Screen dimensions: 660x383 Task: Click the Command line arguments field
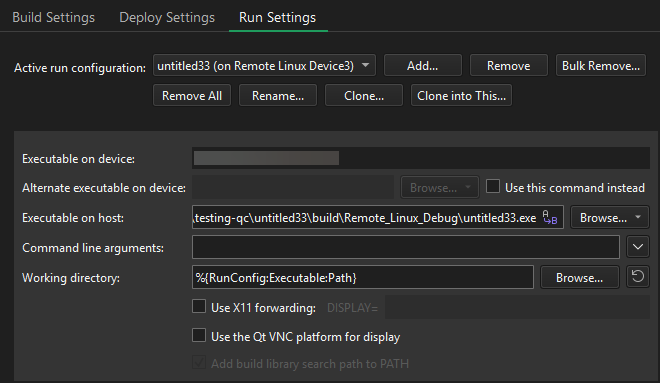click(x=406, y=247)
